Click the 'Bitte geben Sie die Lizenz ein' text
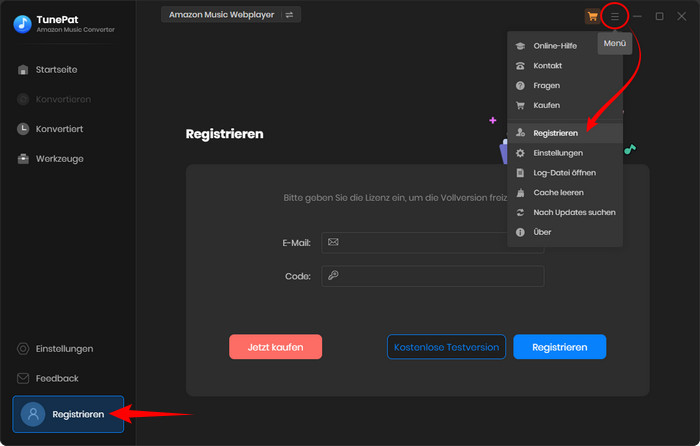This screenshot has width=700, height=446. pos(395,198)
